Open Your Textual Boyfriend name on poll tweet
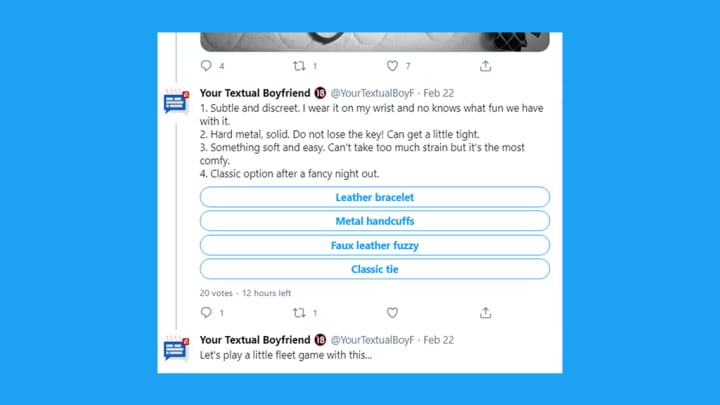The image size is (720, 405). coord(255,93)
